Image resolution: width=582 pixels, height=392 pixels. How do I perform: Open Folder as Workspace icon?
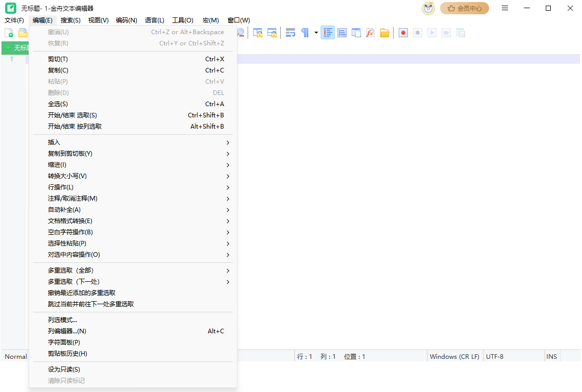click(x=384, y=33)
